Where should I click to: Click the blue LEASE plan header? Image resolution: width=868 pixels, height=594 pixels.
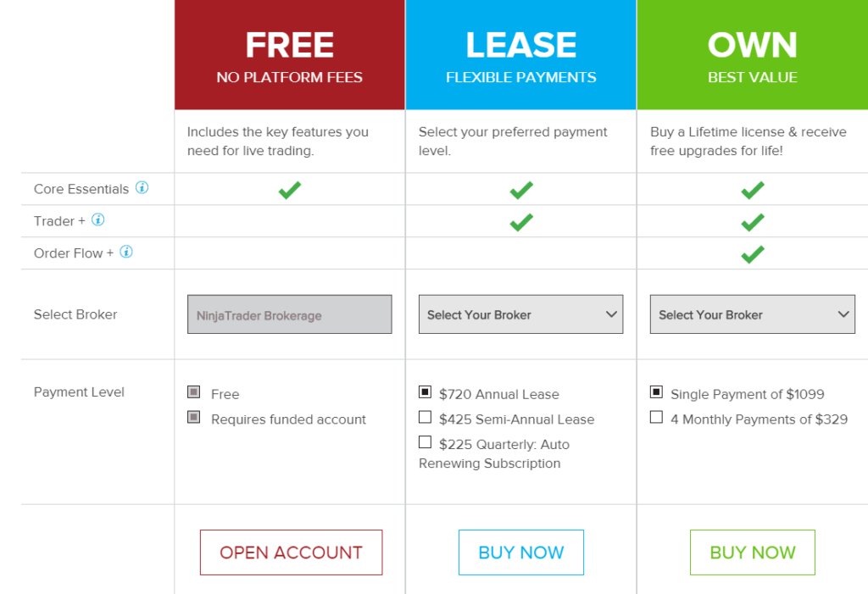tap(520, 55)
